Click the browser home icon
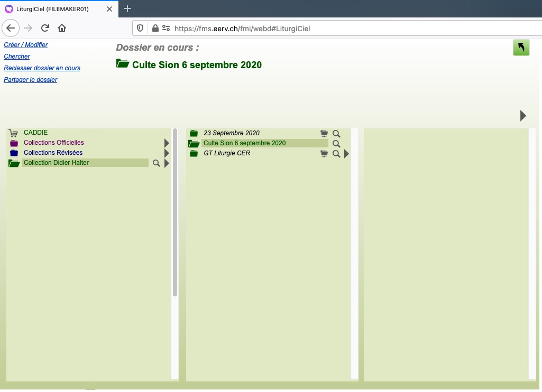Image resolution: width=542 pixels, height=392 pixels. coord(62,28)
